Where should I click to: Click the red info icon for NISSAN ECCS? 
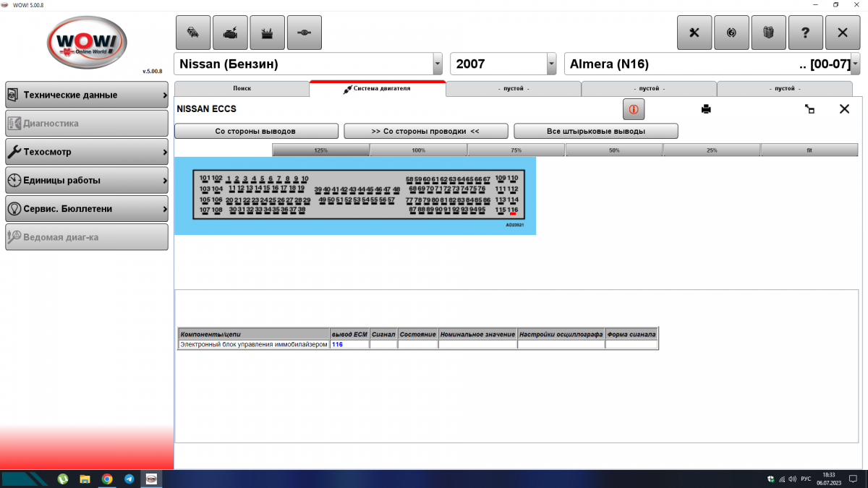pyautogui.click(x=634, y=109)
